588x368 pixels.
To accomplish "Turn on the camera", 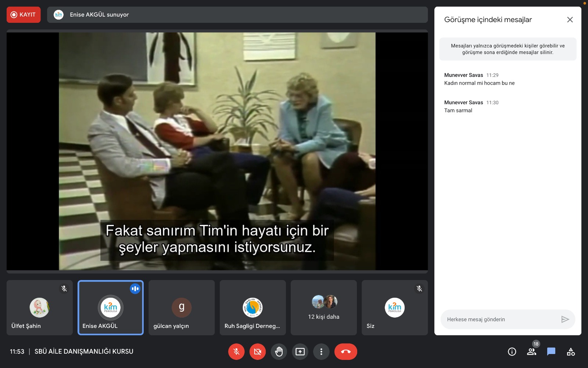I will pos(258,352).
